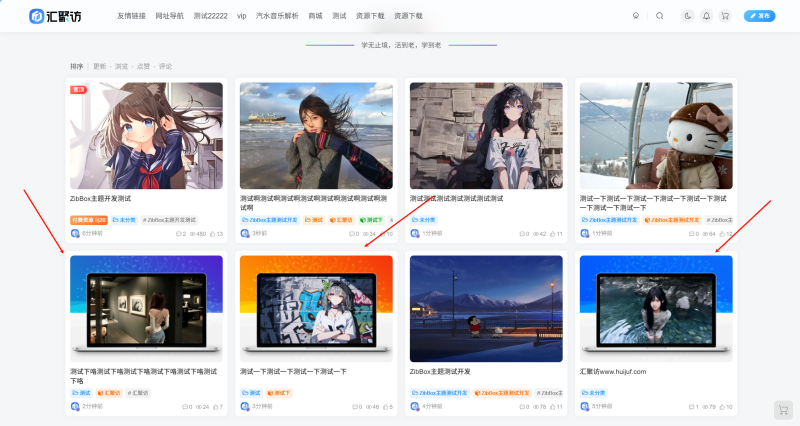Click the author avatar under ZibBox主题开发测试 post
800x426 pixels.
click(x=75, y=233)
